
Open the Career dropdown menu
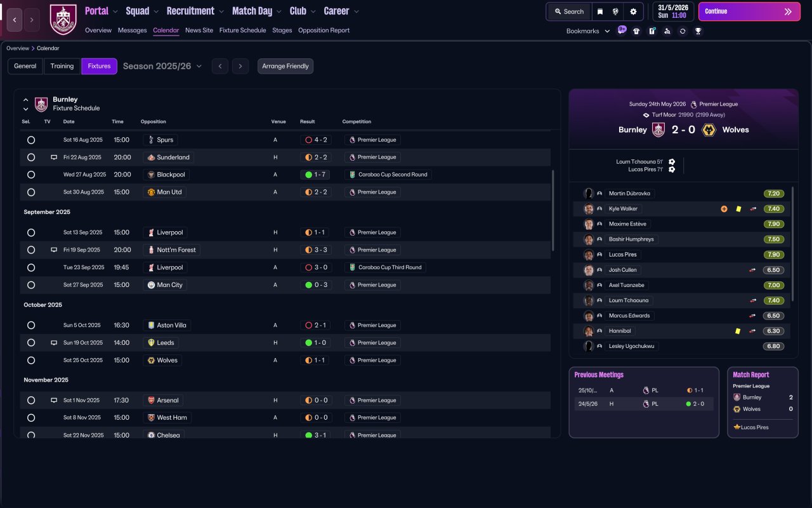[x=341, y=11]
